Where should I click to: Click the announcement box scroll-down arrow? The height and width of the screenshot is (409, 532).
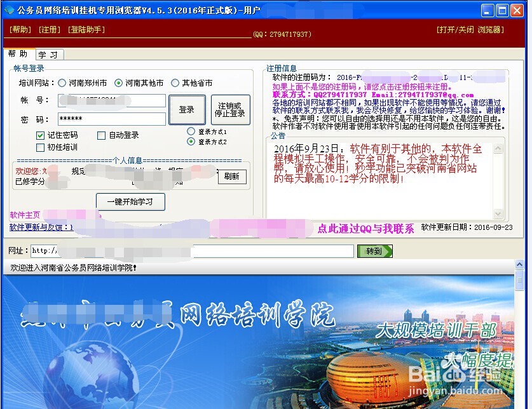point(498,213)
